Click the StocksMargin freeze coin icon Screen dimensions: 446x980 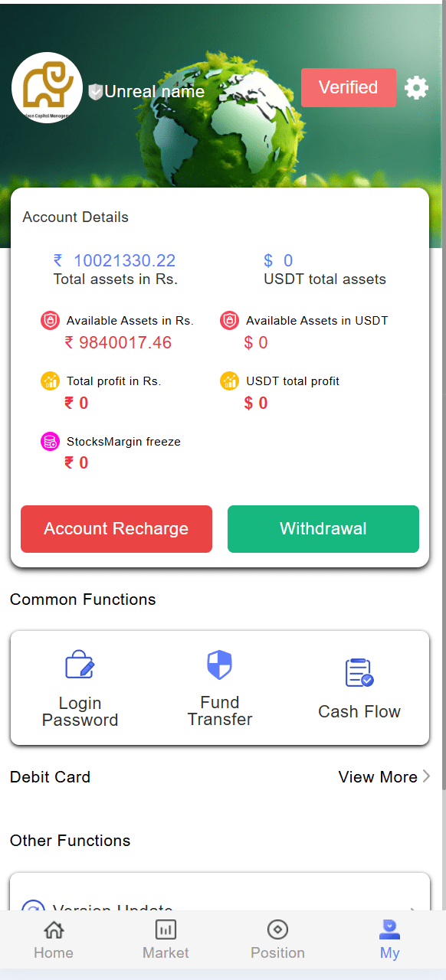pyautogui.click(x=50, y=441)
